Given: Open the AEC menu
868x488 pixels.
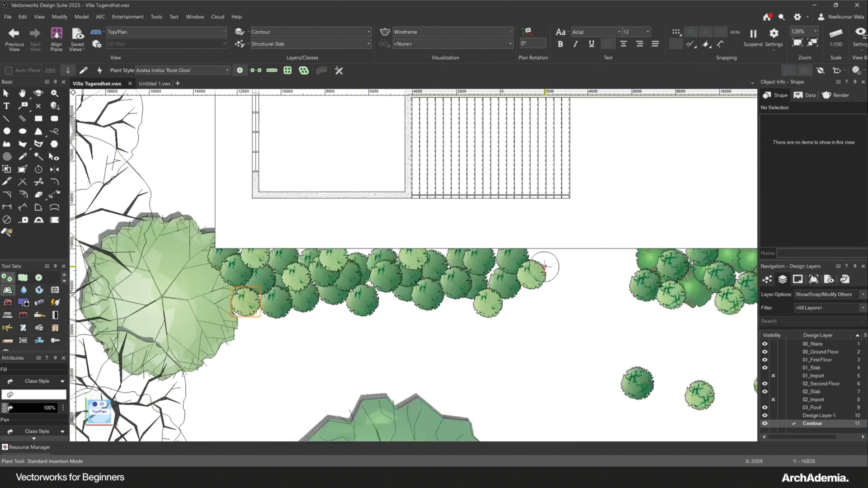Looking at the screenshot, I should [100, 17].
